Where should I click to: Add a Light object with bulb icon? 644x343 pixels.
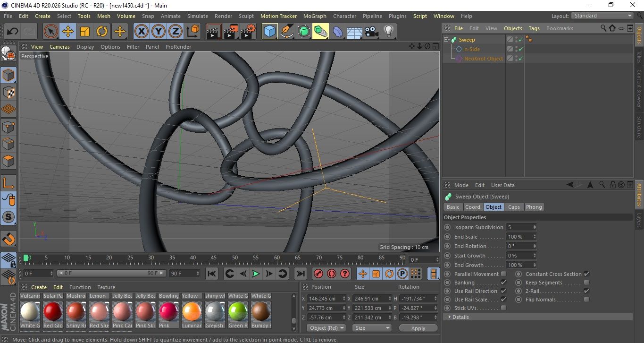[388, 32]
